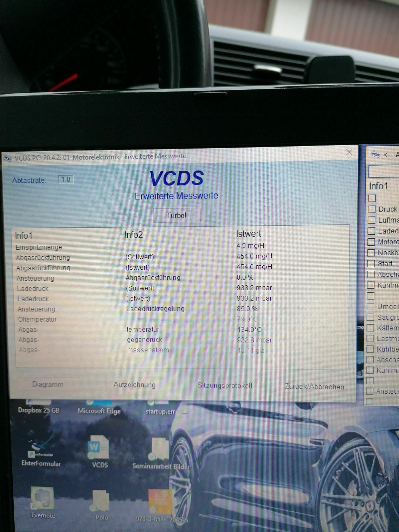The width and height of the screenshot is (399, 532).
Task: Click the 134.9°C value
Action: [x=249, y=330]
